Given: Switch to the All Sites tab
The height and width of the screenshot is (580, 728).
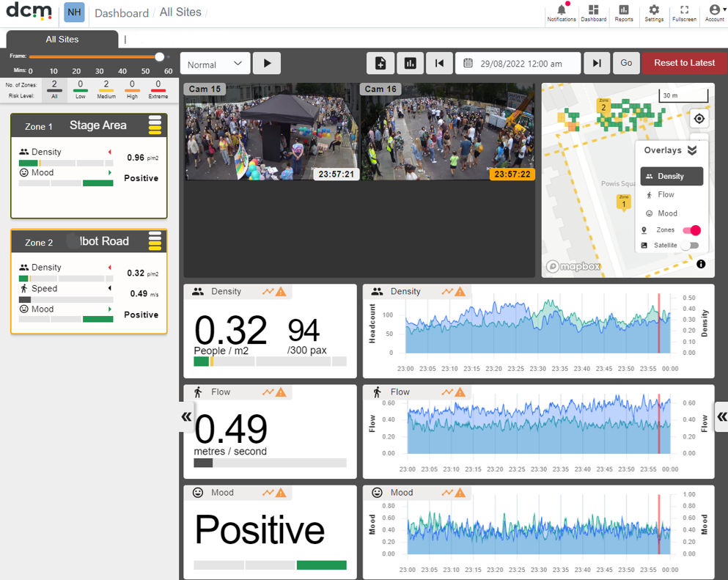Looking at the screenshot, I should 62,40.
